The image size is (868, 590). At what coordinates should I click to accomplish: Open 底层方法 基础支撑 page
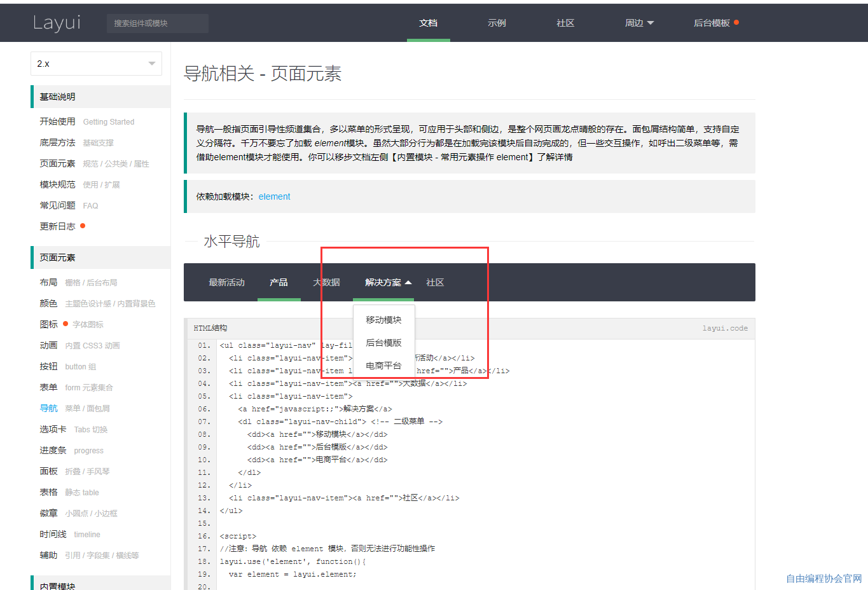click(77, 142)
